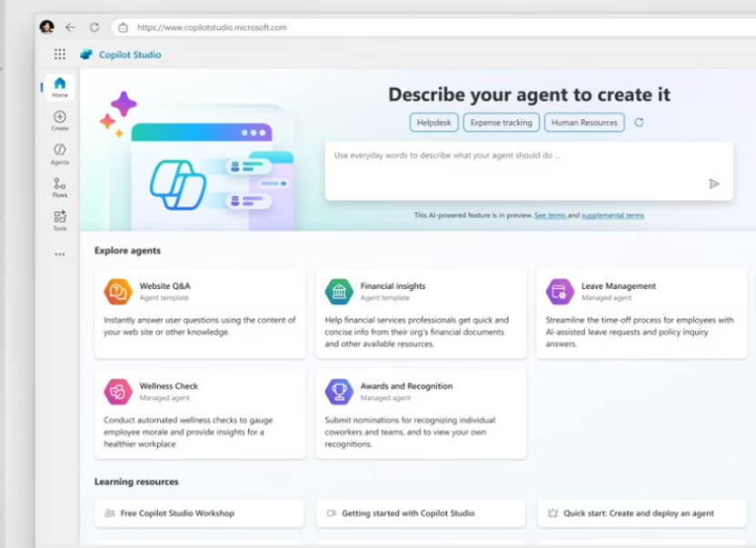Viewport: 756px width, 548px height.
Task: Select the Expense tracking suggestion chip
Action: (x=501, y=123)
